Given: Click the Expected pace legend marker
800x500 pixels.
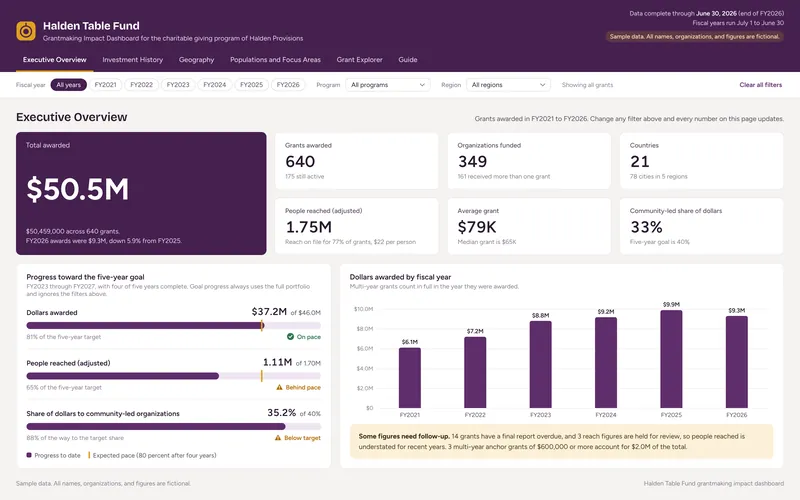Looking at the screenshot, I should pyautogui.click(x=89, y=455).
